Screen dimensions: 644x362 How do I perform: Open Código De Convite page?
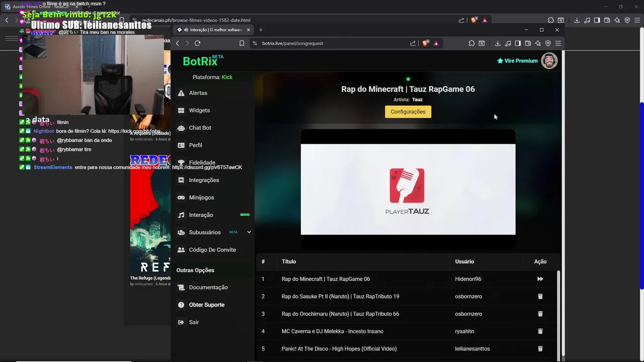pyautogui.click(x=212, y=250)
